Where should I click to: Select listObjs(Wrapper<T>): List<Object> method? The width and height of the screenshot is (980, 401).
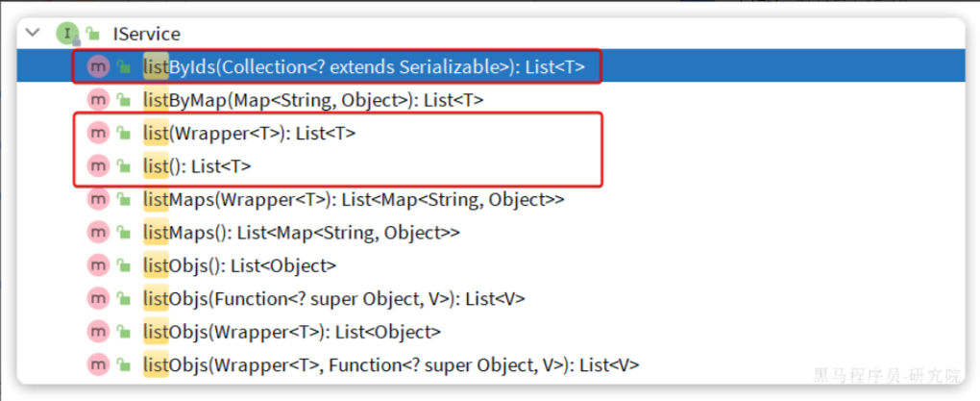click(291, 332)
